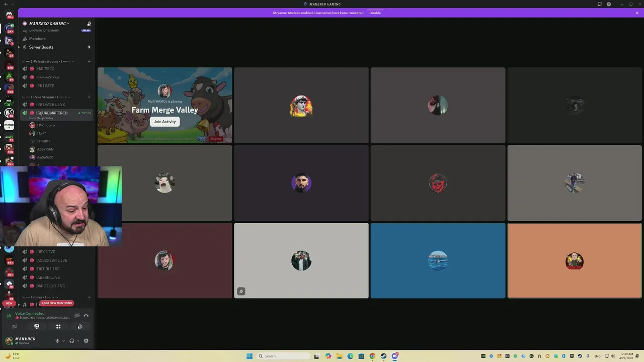Click the Join Activity button
644x362 pixels.
165,122
